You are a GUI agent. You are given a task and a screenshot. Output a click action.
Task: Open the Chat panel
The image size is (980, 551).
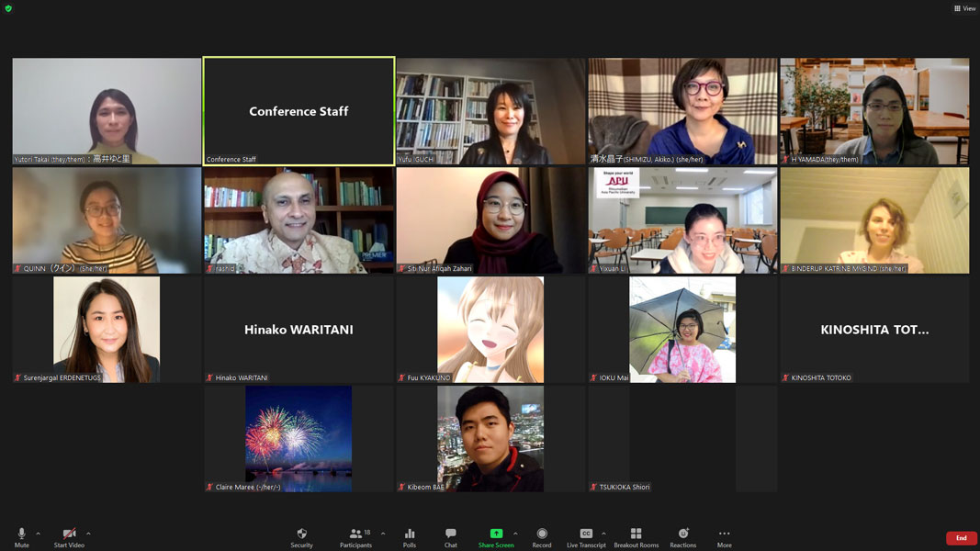(x=450, y=537)
